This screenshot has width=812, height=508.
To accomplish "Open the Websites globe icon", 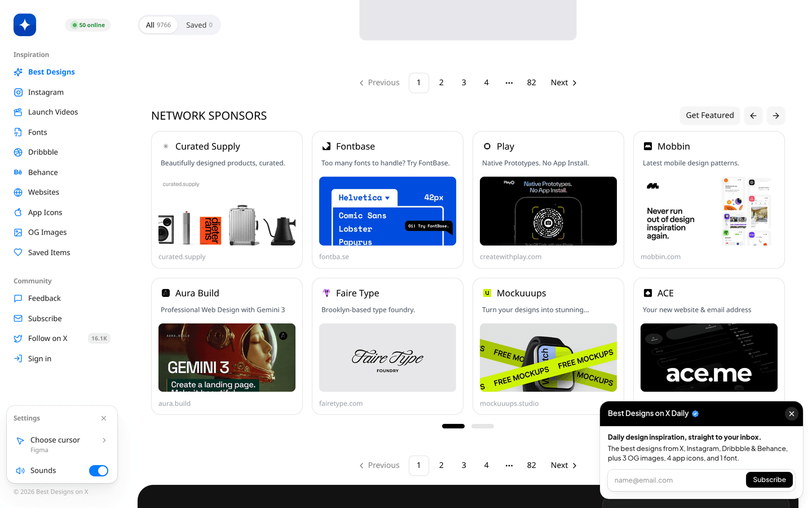I will pyautogui.click(x=18, y=192).
